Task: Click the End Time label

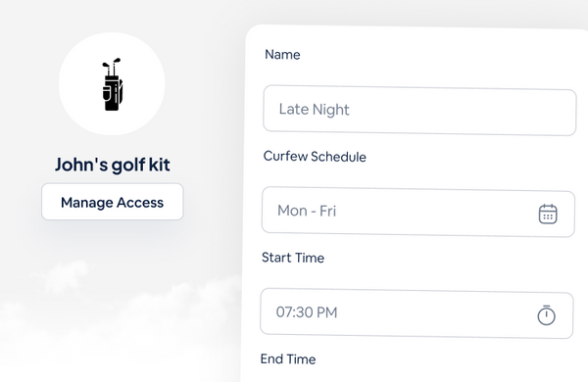Action: (288, 358)
